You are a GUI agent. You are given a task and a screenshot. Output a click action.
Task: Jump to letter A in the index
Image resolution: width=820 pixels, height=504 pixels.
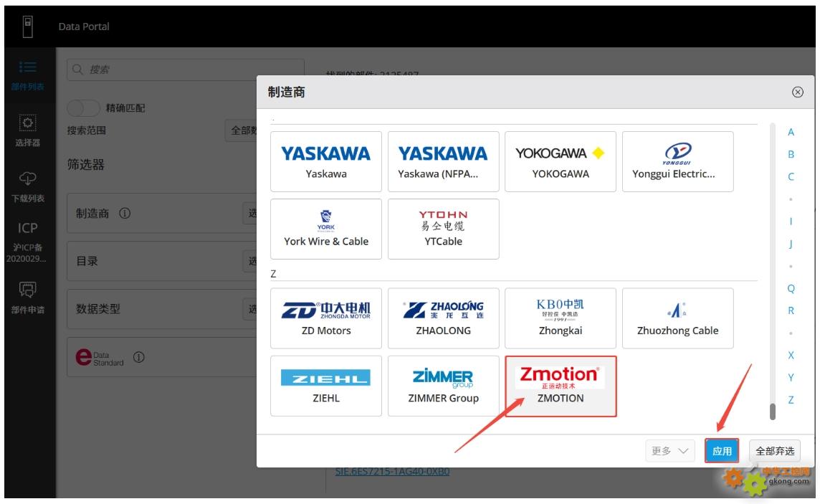click(x=791, y=133)
